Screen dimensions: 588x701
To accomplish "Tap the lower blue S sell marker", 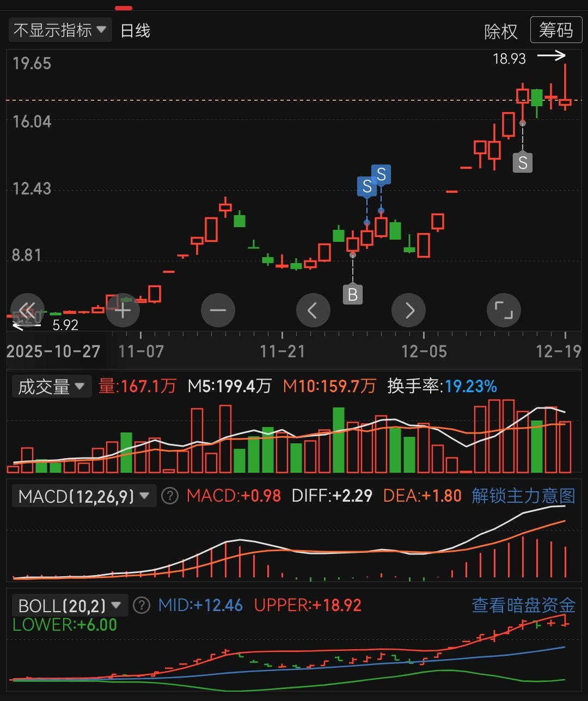I will point(367,187).
